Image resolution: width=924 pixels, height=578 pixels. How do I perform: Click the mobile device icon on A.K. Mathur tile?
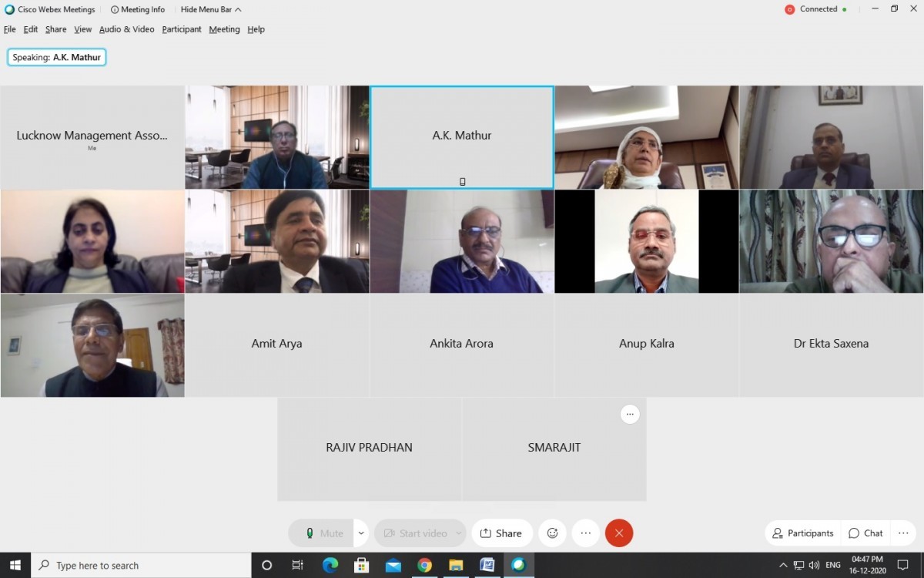(x=462, y=182)
